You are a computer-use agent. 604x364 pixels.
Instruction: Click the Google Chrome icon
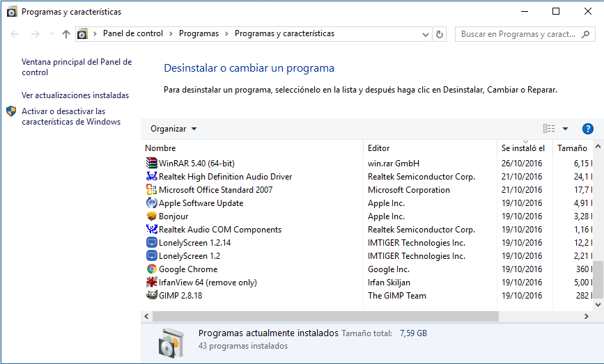152,269
